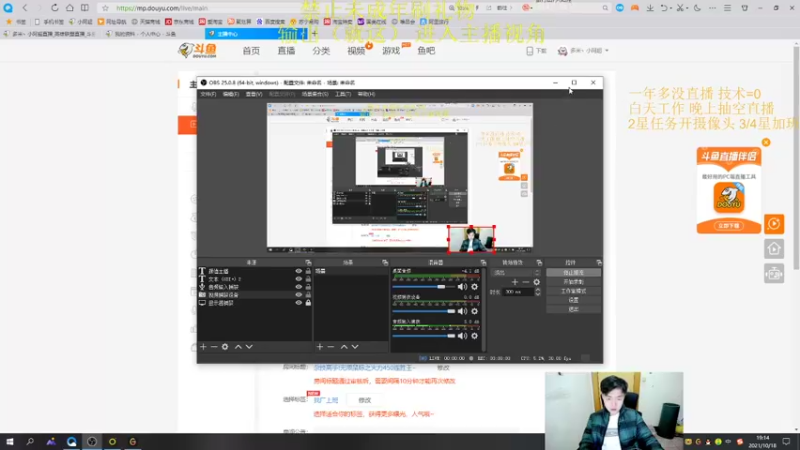The image size is (800, 450).
Task: Open gear for 音频输入捕获 mixer channel
Action: (x=474, y=336)
